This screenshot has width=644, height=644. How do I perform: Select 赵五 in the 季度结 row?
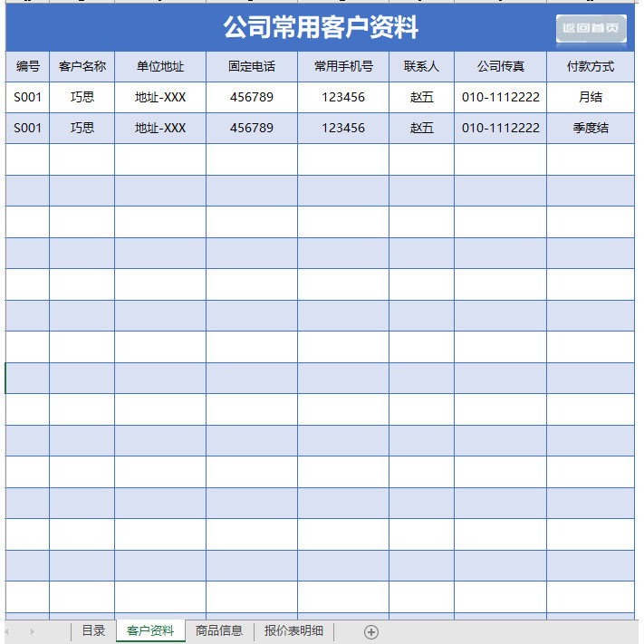(x=421, y=128)
